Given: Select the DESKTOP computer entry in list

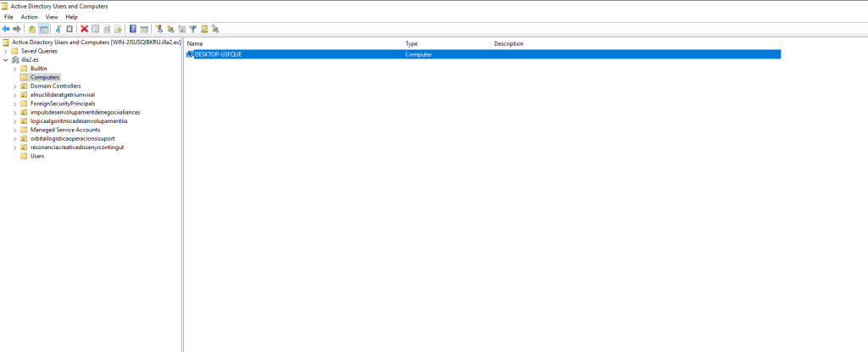Looking at the screenshot, I should tap(218, 54).
